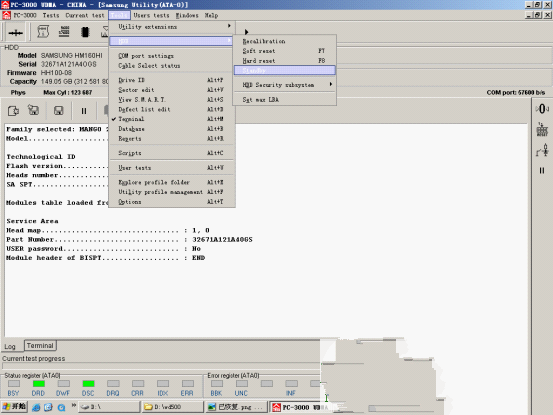553x415 pixels.
Task: Choose Set max LBA
Action: (x=284, y=99)
